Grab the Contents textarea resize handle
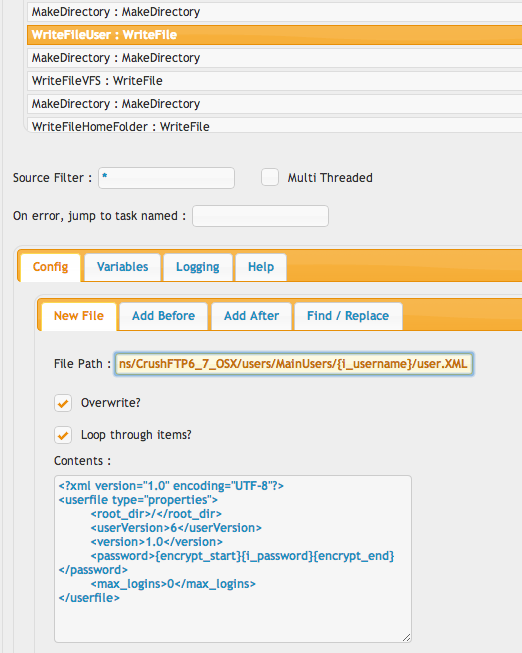522x653 pixels. click(x=407, y=638)
